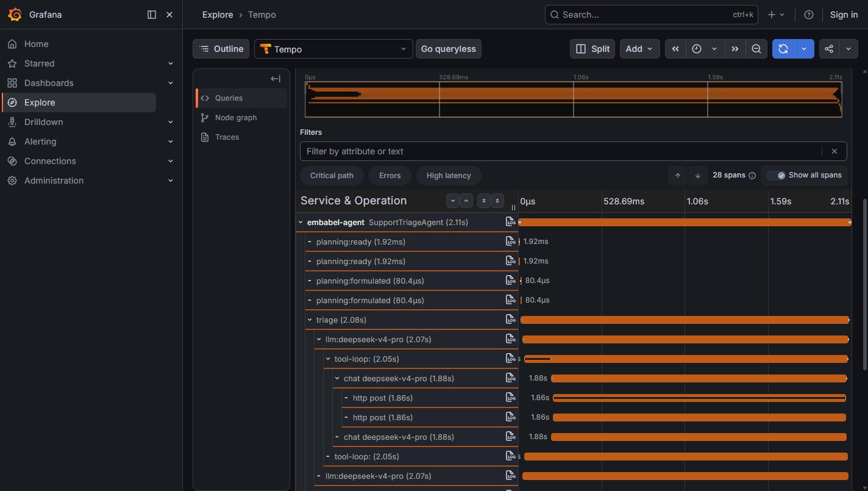
Task: Expand Connections section chevron
Action: (x=171, y=161)
